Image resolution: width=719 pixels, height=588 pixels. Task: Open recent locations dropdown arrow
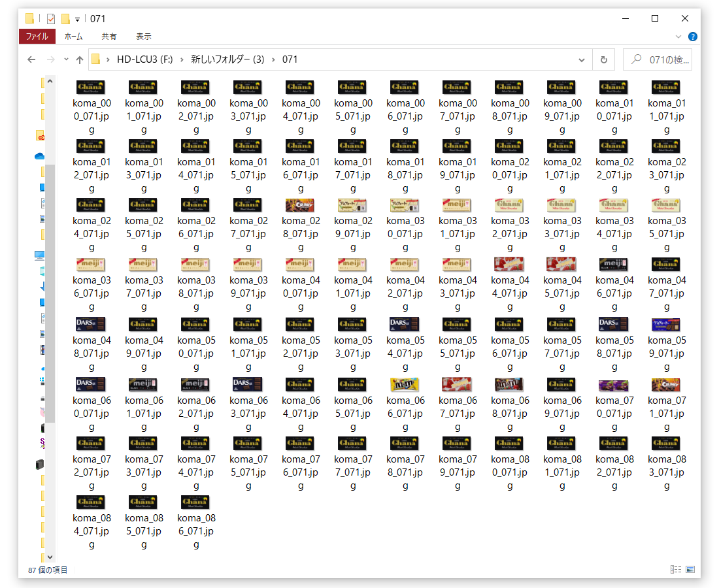click(66, 59)
